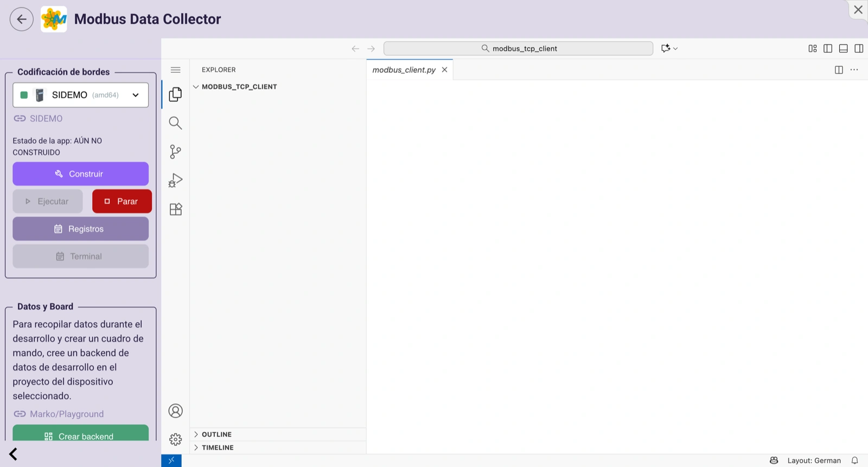Open the Copilot chat dropdown icon
Screen dimensions: 868x467
click(x=669, y=48)
